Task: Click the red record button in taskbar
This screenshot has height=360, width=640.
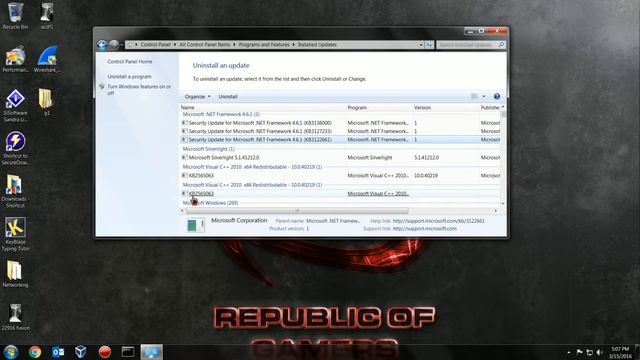Action: (104, 351)
